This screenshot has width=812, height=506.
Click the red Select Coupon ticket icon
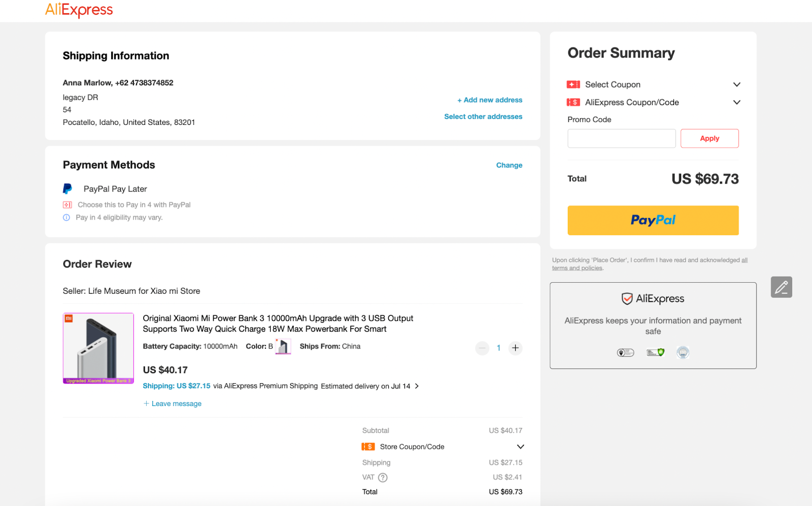[573, 85]
